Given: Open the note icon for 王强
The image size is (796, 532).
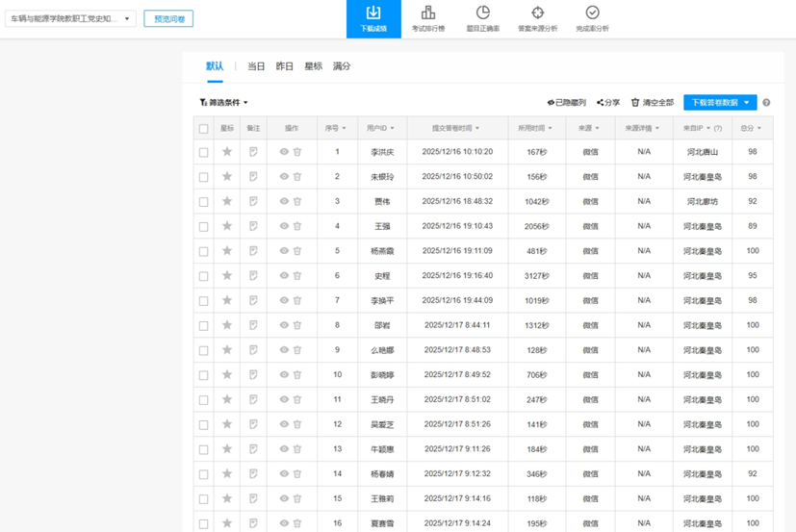Looking at the screenshot, I should 253,227.
